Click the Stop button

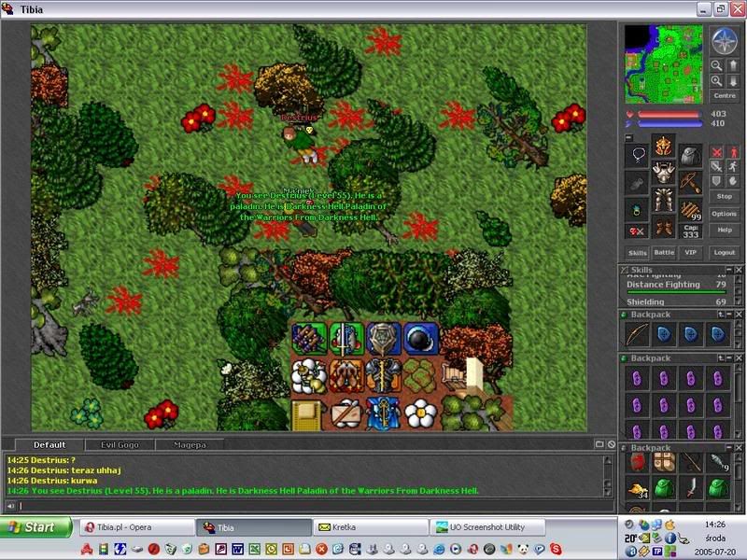point(725,196)
